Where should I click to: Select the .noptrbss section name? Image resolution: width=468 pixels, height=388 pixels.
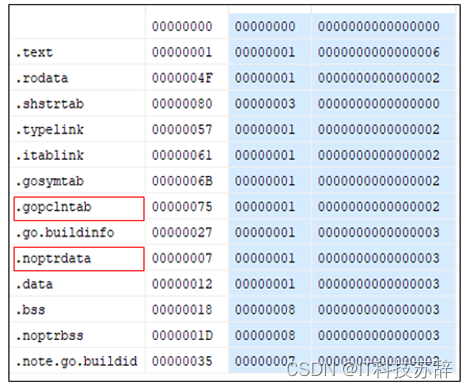click(50, 336)
